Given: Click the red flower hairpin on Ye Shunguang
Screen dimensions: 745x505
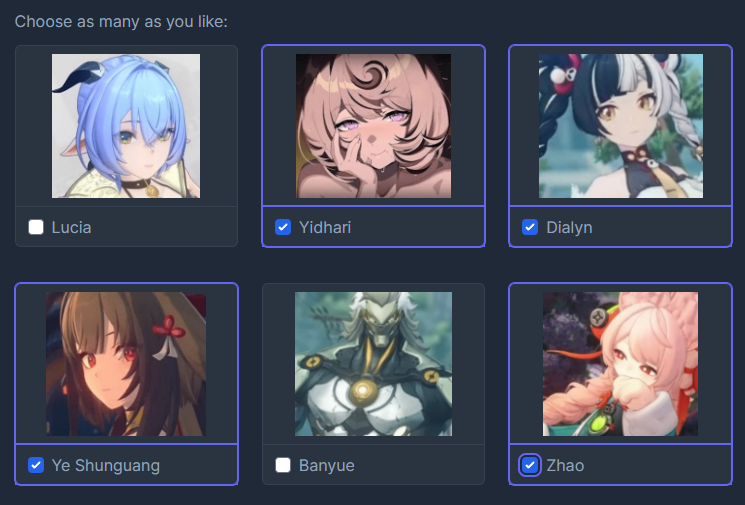Looking at the screenshot, I should tap(168, 327).
